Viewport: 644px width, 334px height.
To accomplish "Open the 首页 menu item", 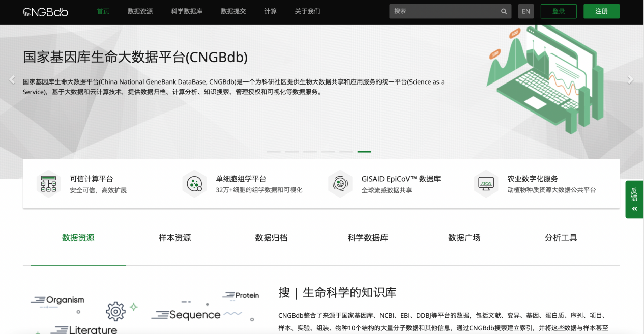I will pyautogui.click(x=103, y=11).
